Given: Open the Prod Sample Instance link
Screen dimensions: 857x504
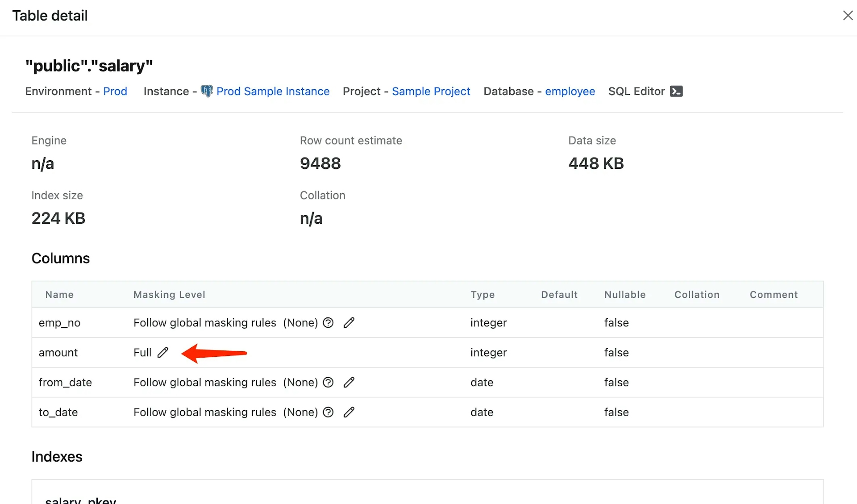Looking at the screenshot, I should coord(273,91).
